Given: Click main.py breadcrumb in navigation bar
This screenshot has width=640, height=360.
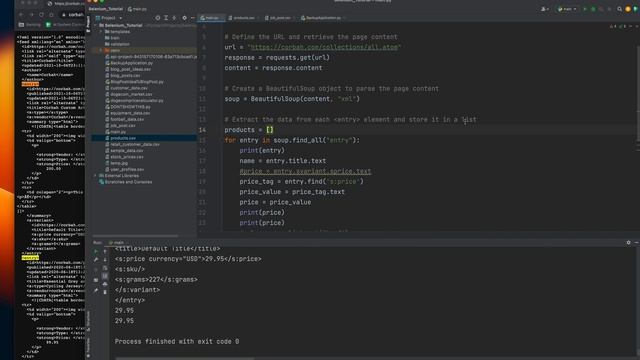Looking at the screenshot, I should 138,9.
